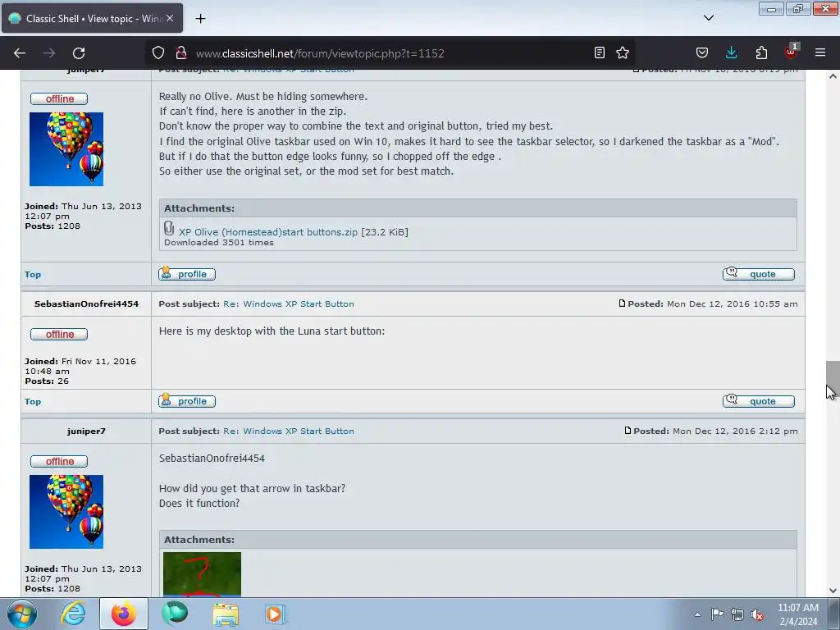Show hidden system tray icons
Image resolution: width=840 pixels, height=630 pixels.
[x=697, y=614]
